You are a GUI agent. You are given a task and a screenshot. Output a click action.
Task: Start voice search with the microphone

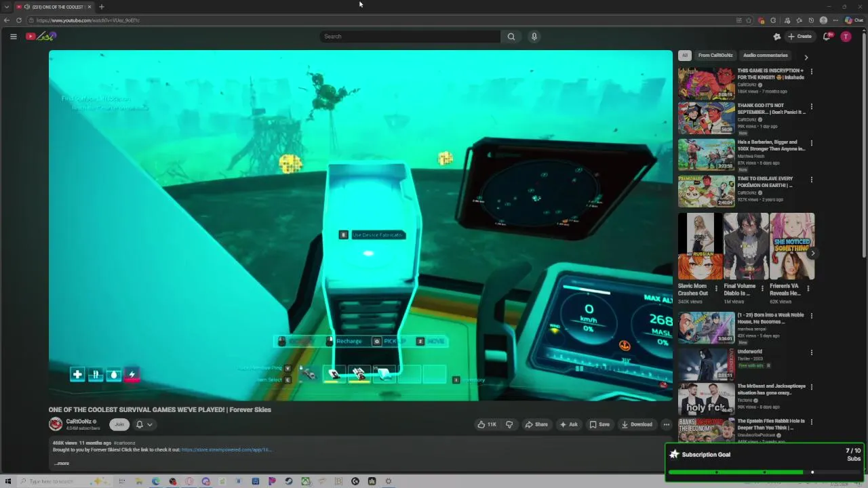(534, 37)
